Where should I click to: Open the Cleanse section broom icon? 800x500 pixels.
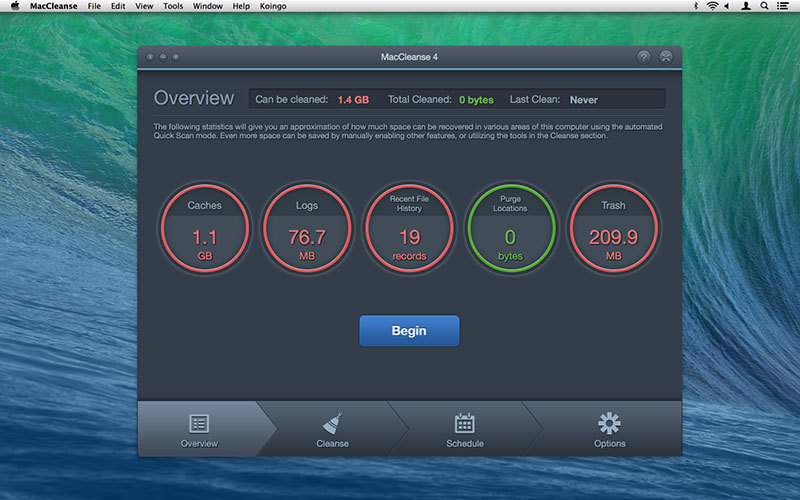click(332, 423)
